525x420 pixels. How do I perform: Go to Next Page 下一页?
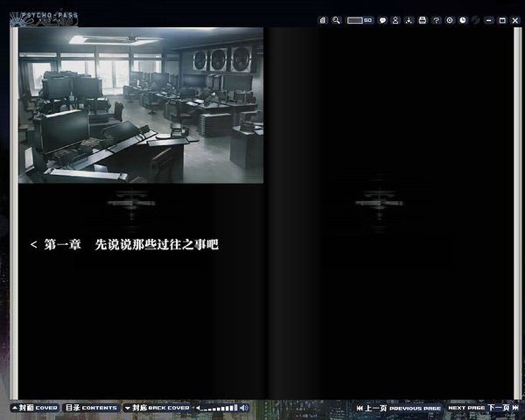coord(479,408)
